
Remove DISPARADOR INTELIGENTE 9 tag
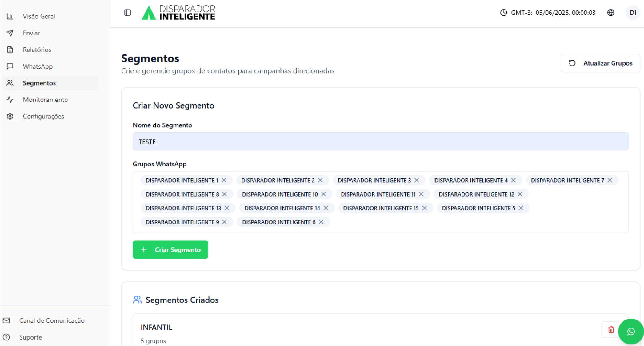pos(224,222)
